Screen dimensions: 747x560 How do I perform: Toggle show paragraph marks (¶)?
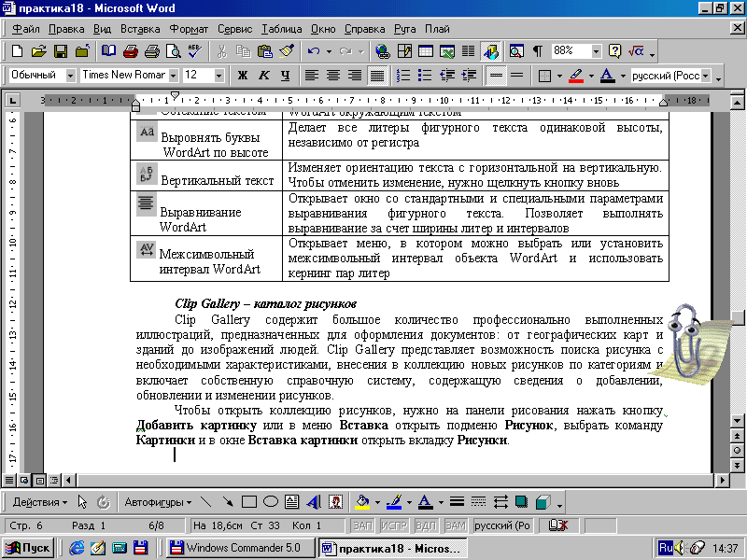538,51
